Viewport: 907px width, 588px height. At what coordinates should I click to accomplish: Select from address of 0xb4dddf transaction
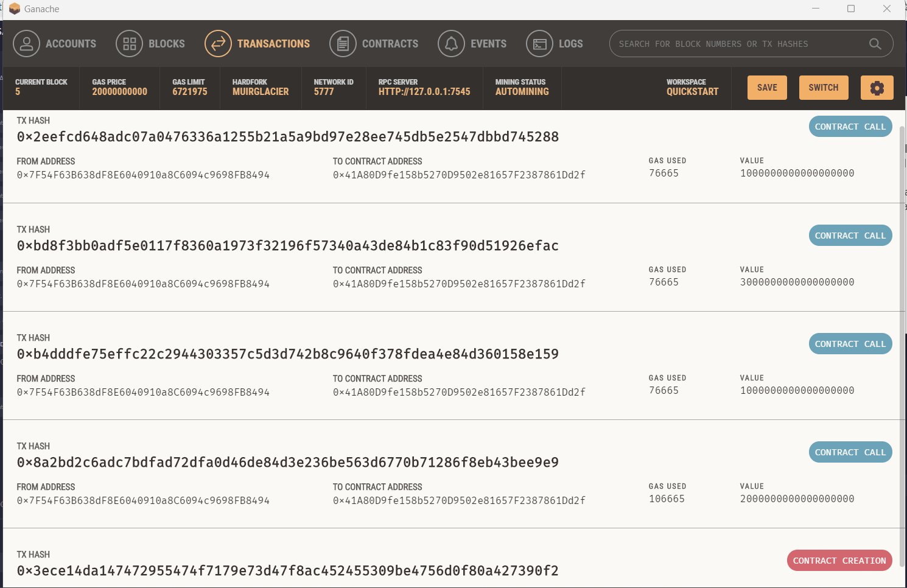pos(143,393)
